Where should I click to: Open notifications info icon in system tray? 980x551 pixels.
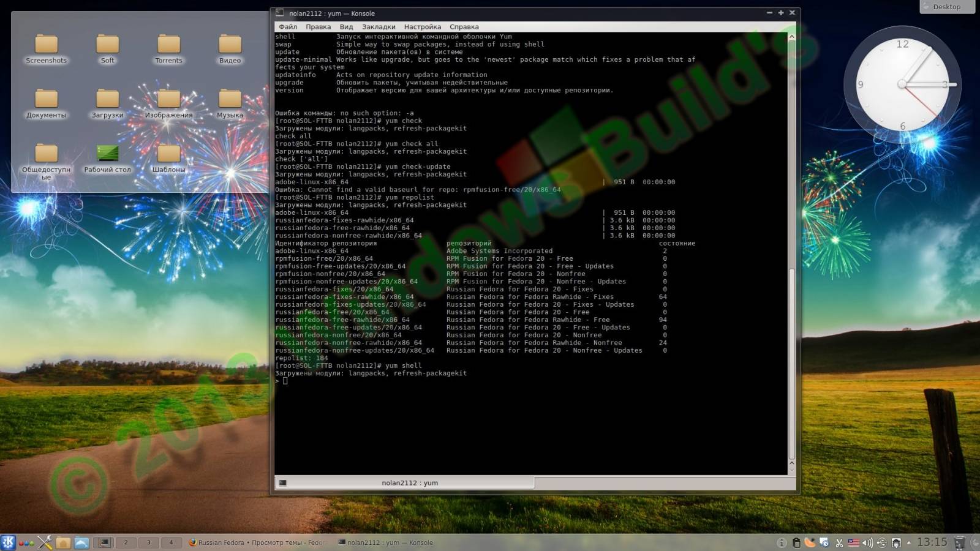[782, 542]
